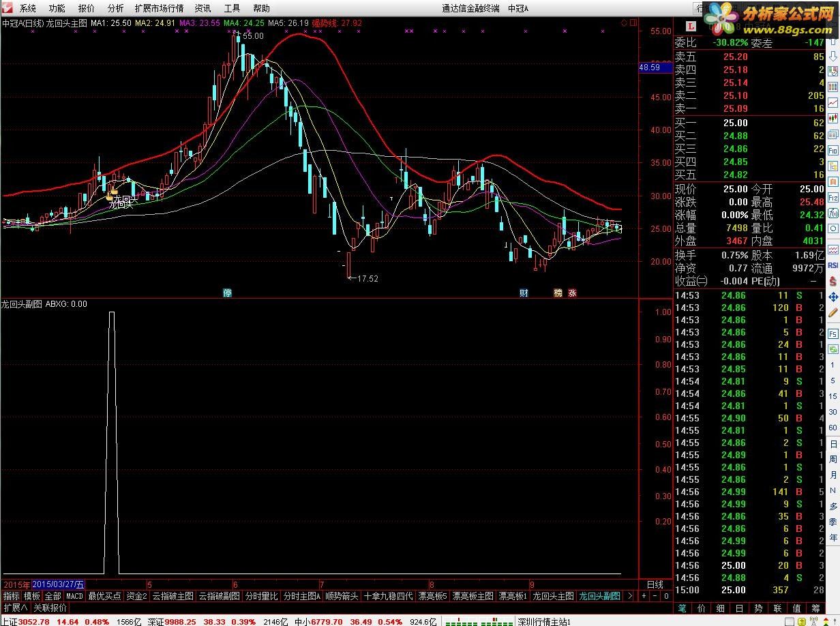Click the RSI indicator icon
Image resolution: width=840 pixels, height=626 pixels.
[832, 265]
